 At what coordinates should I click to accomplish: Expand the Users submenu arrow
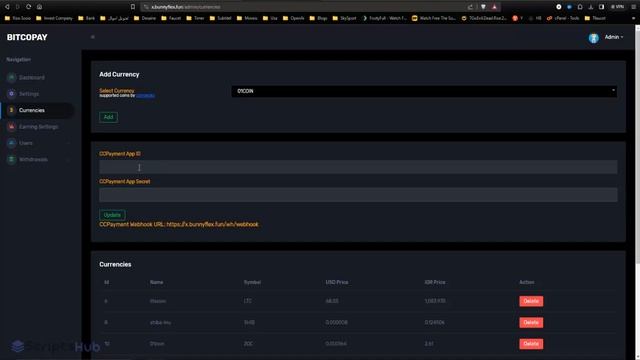[x=68, y=143]
